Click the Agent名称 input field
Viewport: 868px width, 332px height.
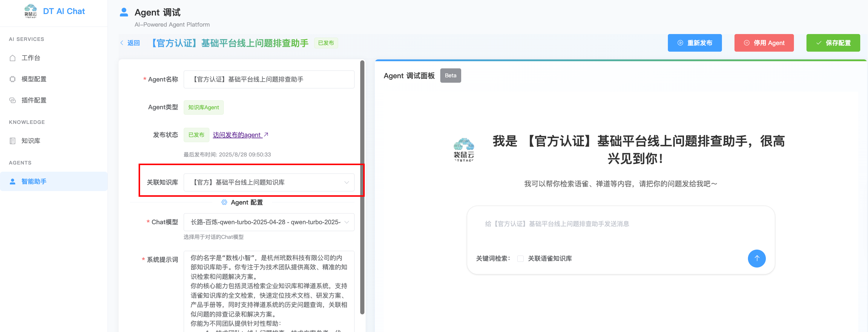(269, 79)
